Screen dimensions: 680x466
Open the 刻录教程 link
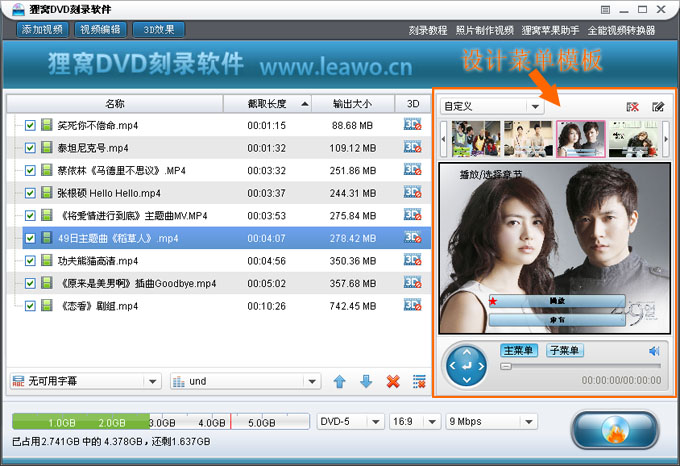point(427,30)
